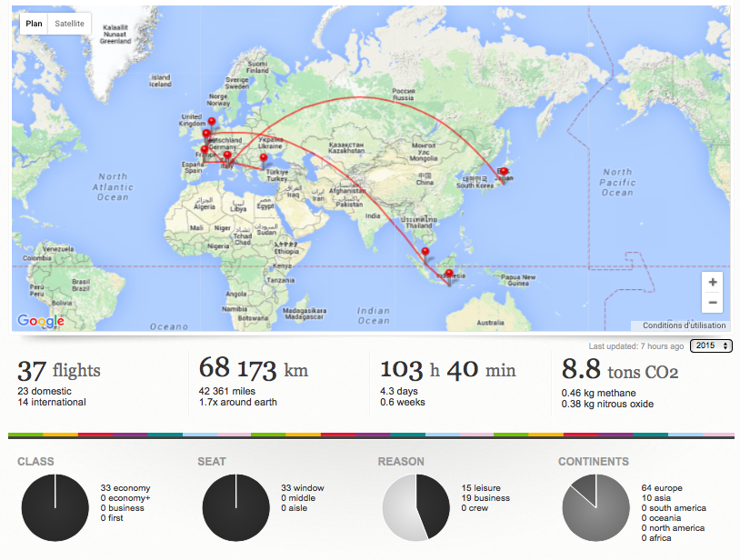The image size is (740, 560).
Task: Click the map zoom out minus button
Action: 713,303
